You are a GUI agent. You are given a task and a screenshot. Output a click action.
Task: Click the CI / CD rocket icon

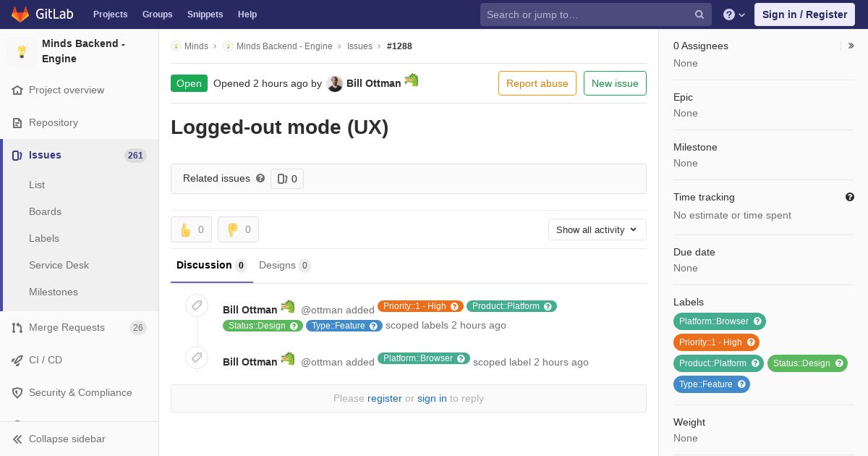point(17,360)
